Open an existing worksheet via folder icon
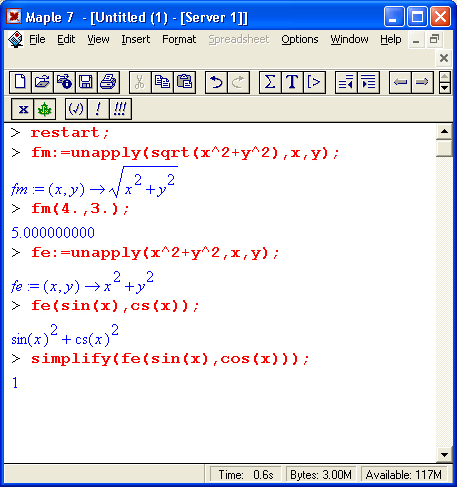This screenshot has height=487, width=457. coord(42,82)
